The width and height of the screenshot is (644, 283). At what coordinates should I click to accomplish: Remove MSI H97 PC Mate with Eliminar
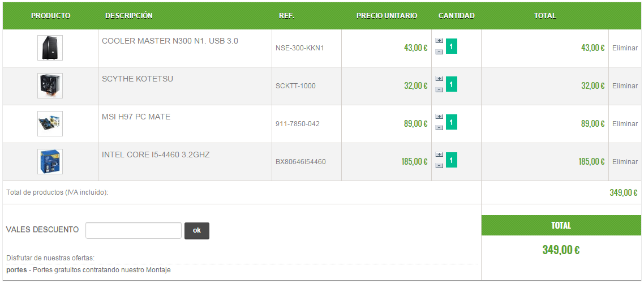[625, 123]
